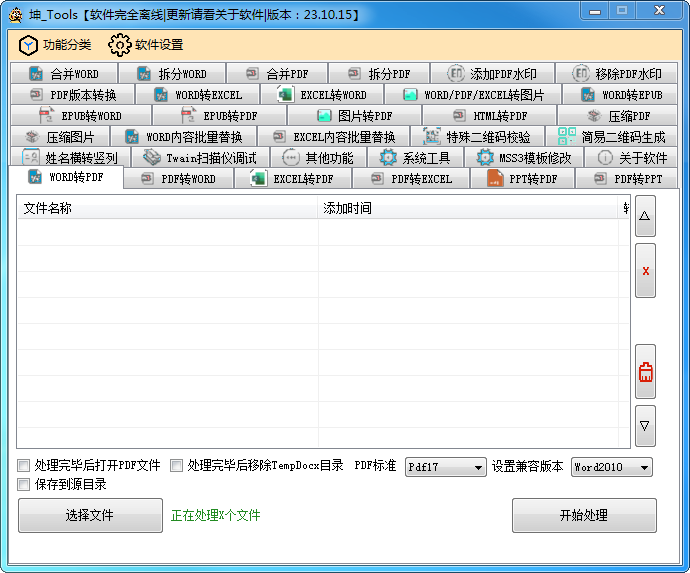Click the EXCEL内容批量替换 icon
This screenshot has width=690, height=573.
pos(279,136)
